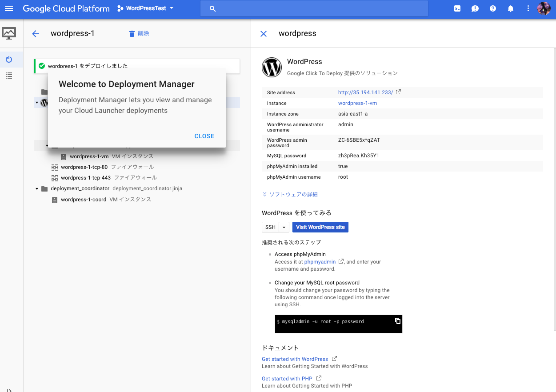Click the mysqladmin command text in the code block
This screenshot has height=392, width=556.
[x=323, y=321]
